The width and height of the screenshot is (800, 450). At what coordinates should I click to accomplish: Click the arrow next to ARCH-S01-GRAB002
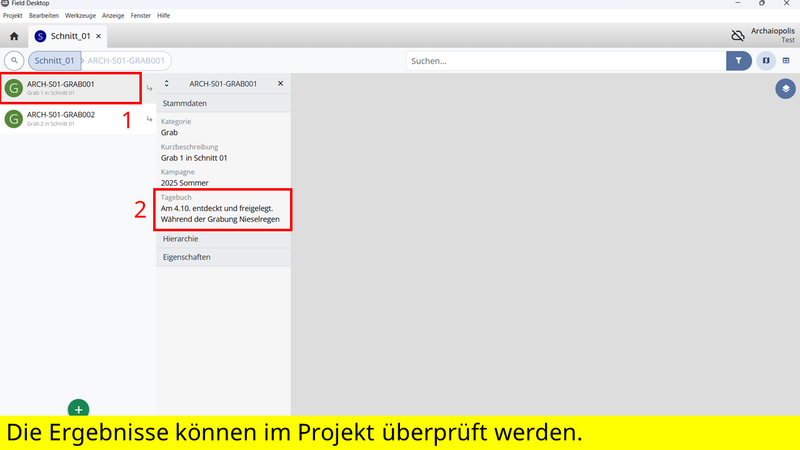coord(149,119)
